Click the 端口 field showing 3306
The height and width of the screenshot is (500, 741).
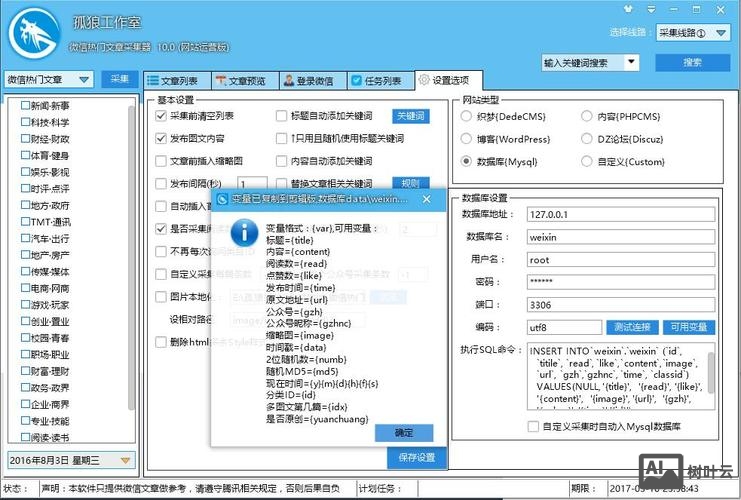tap(620, 304)
